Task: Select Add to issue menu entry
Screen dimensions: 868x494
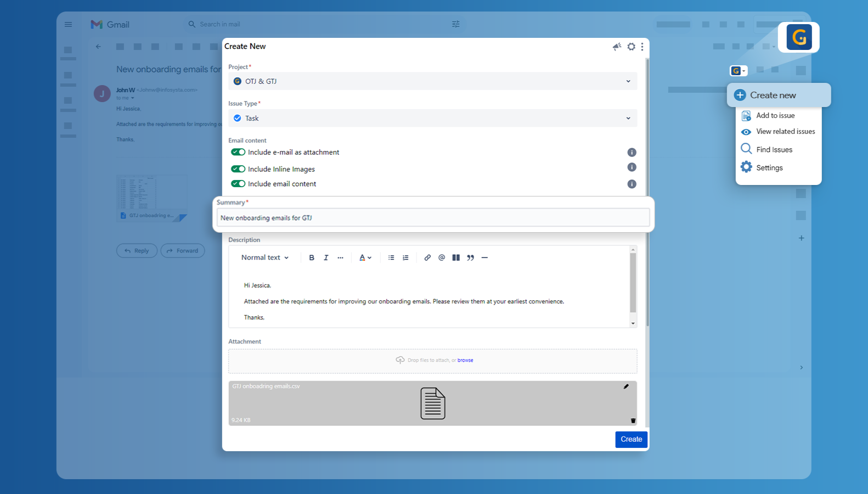Action: [775, 115]
